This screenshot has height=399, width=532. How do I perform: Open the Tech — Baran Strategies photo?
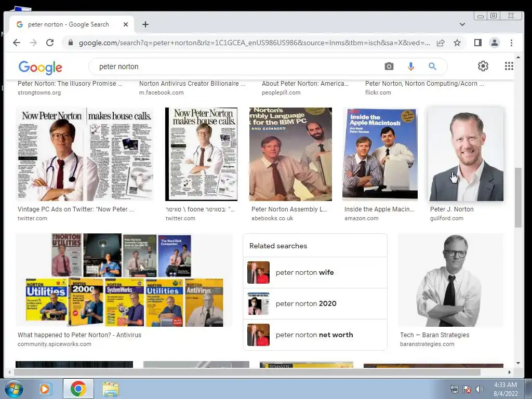tap(451, 280)
